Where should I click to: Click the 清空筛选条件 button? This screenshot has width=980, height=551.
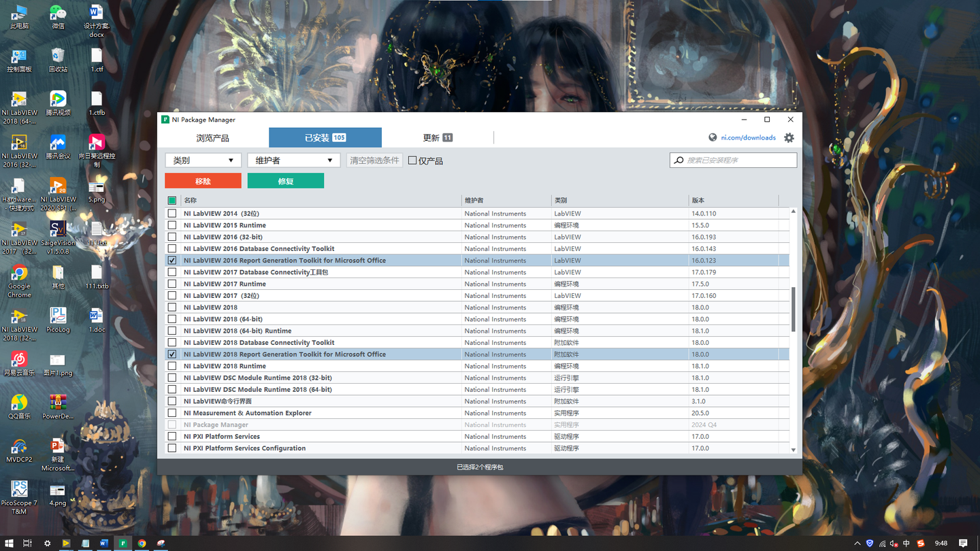point(374,161)
